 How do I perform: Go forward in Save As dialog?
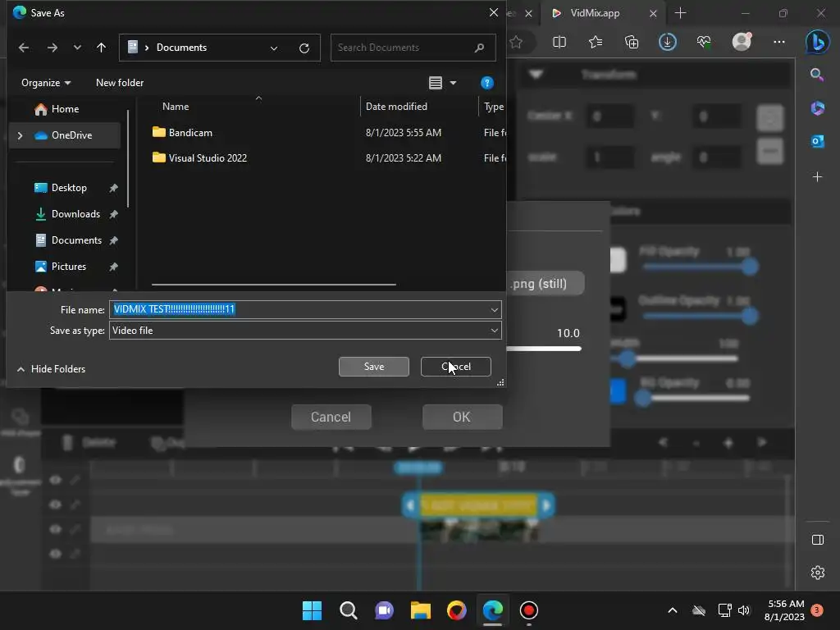pos(52,48)
